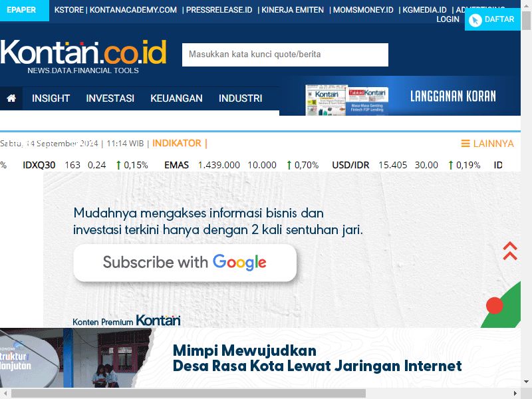532x399 pixels.
Task: Click the EMAS value 1.439.000
Action: [219, 165]
